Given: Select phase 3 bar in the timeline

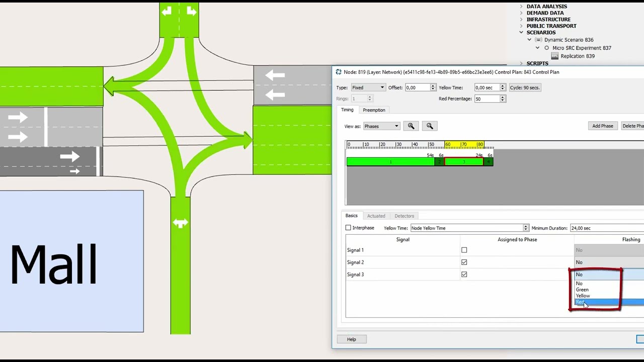Looking at the screenshot, I should [x=464, y=162].
